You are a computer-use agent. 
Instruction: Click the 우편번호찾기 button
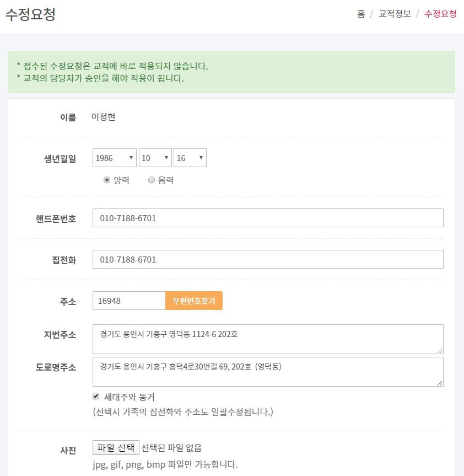tap(194, 301)
